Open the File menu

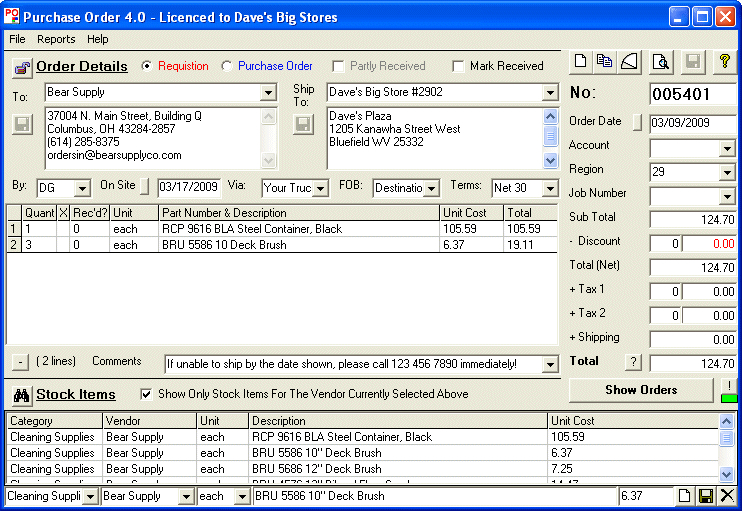point(17,39)
